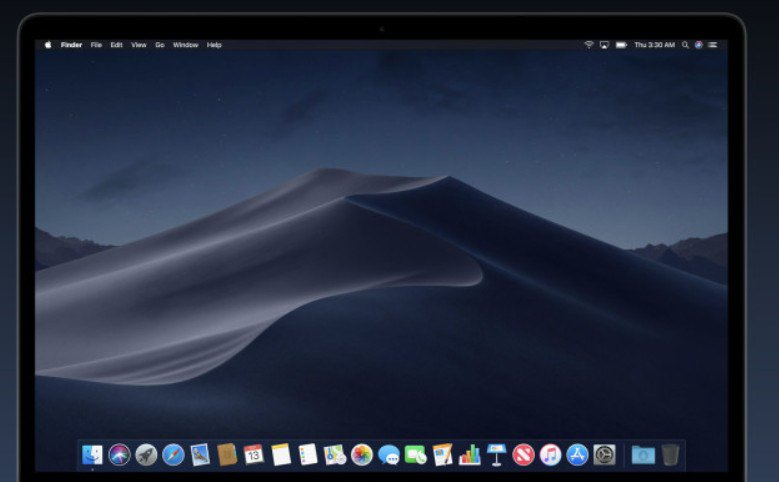Viewport: 779px width, 482px height.
Task: Launch Safari compass icon in dock
Action: 173,455
